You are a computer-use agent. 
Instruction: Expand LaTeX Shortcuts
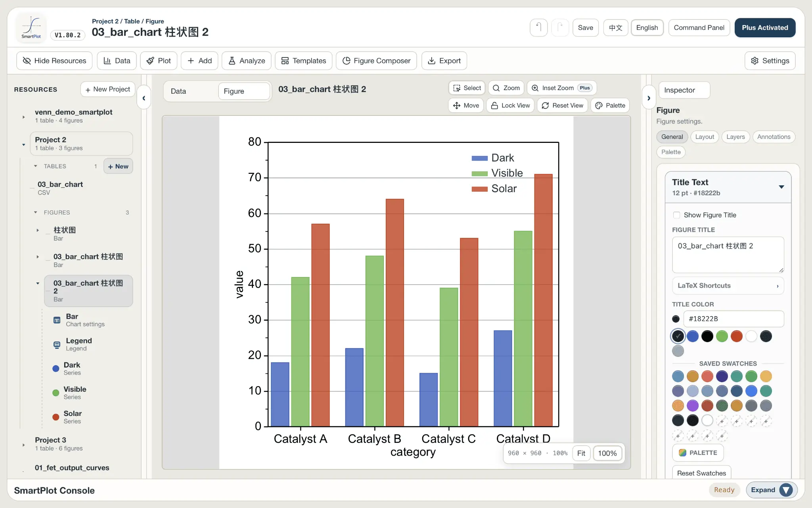pos(728,285)
